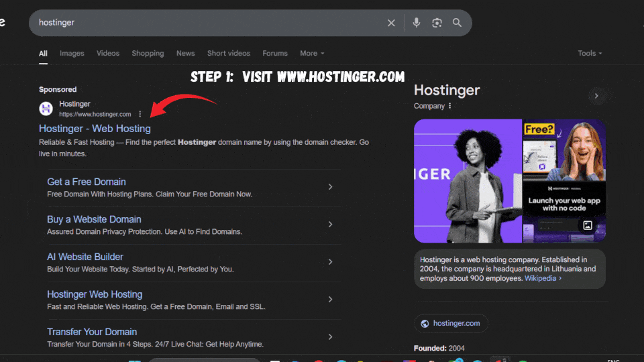Open the hostinger.com website chip
This screenshot has width=644, height=362.
[x=451, y=323]
